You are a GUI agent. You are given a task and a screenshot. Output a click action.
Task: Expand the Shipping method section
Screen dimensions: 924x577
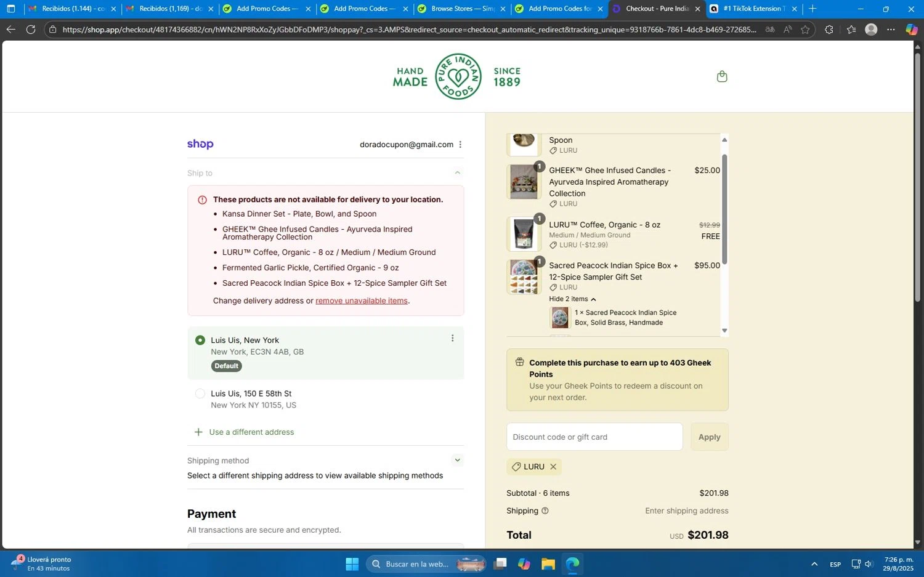click(x=457, y=460)
